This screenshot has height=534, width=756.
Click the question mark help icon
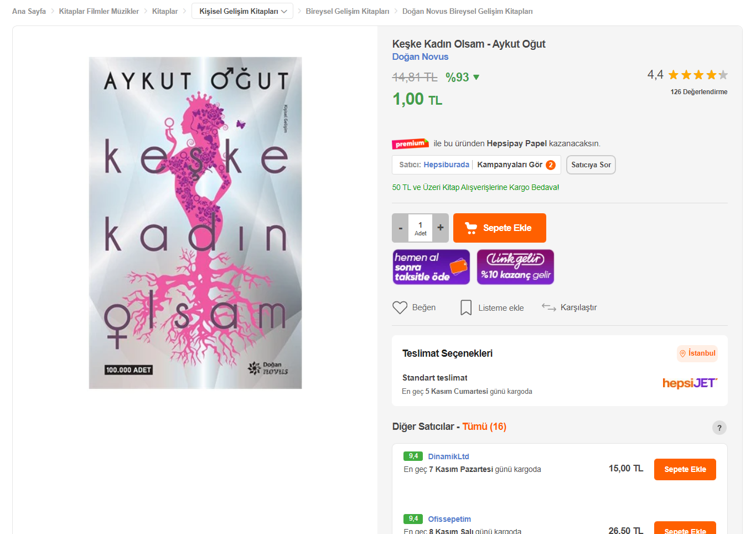[719, 428]
